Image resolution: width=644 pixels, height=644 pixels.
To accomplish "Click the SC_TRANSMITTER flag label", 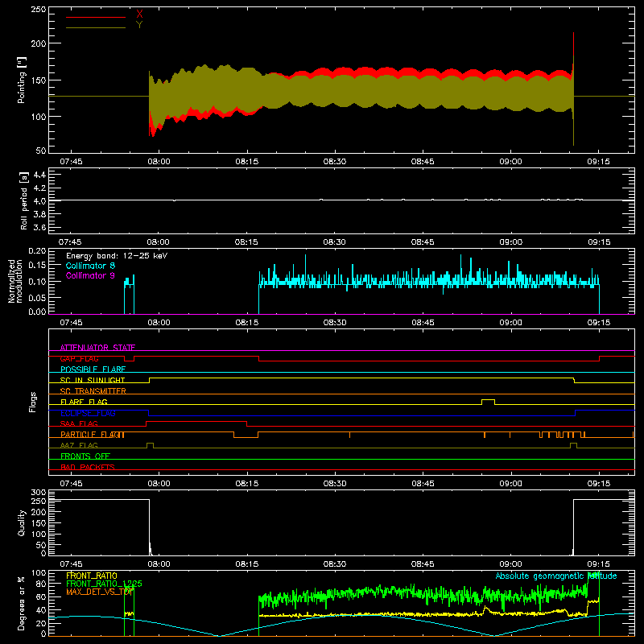I will pyautogui.click(x=93, y=391).
